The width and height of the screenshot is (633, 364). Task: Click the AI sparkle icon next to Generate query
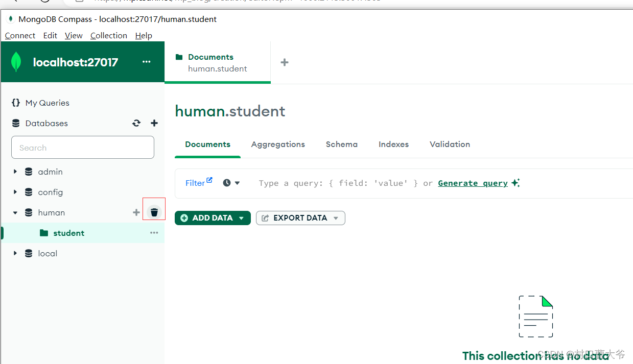515,183
